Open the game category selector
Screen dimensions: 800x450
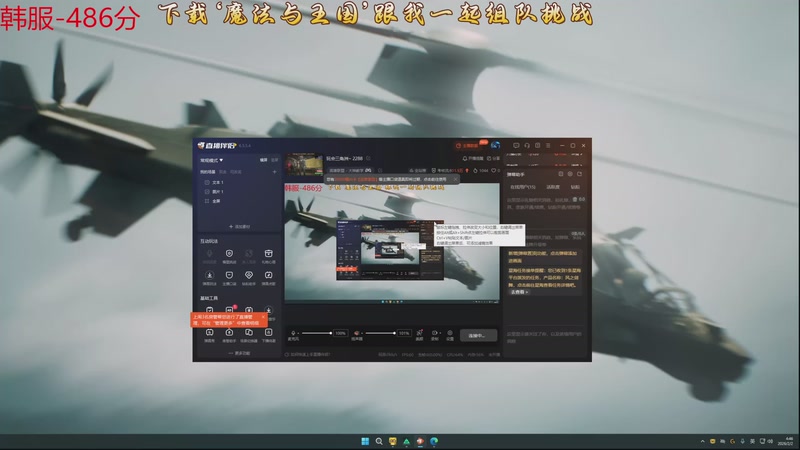click(x=350, y=170)
